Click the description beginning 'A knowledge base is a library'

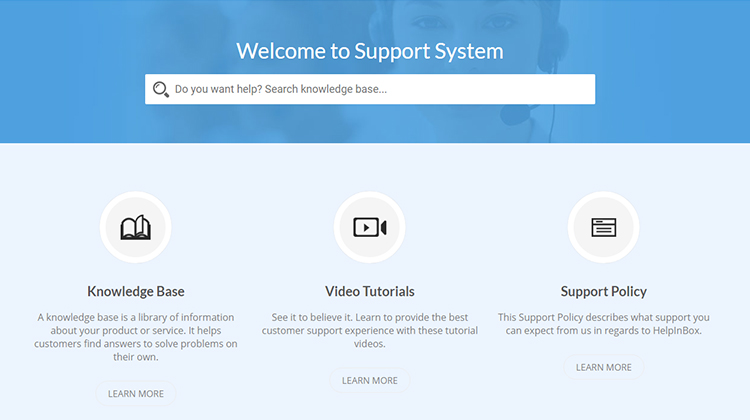[136, 337]
